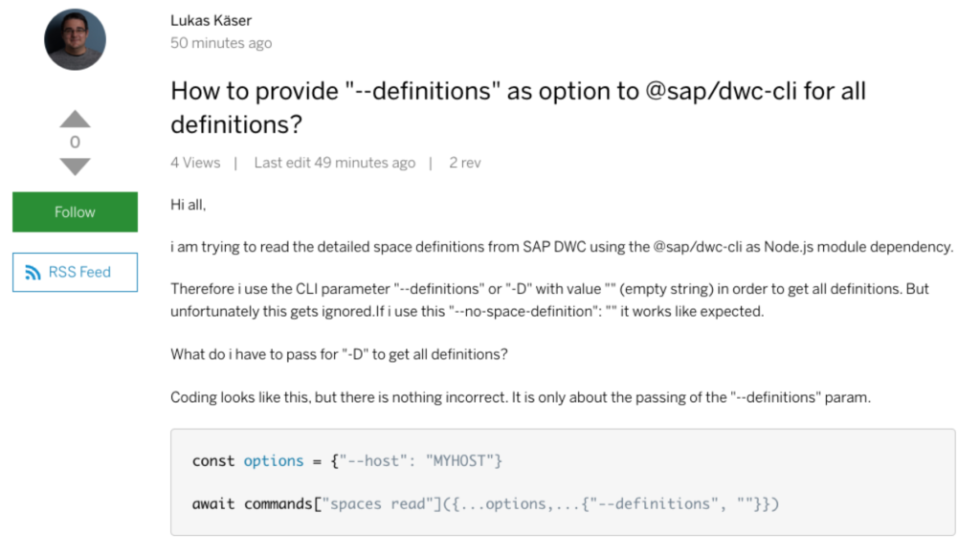
Task: View the '2 rev' revision history
Action: point(465,163)
